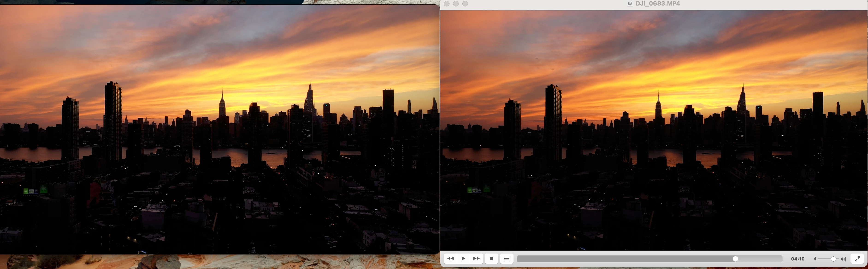
Task: Click the volume slider knob
Action: coord(833,259)
